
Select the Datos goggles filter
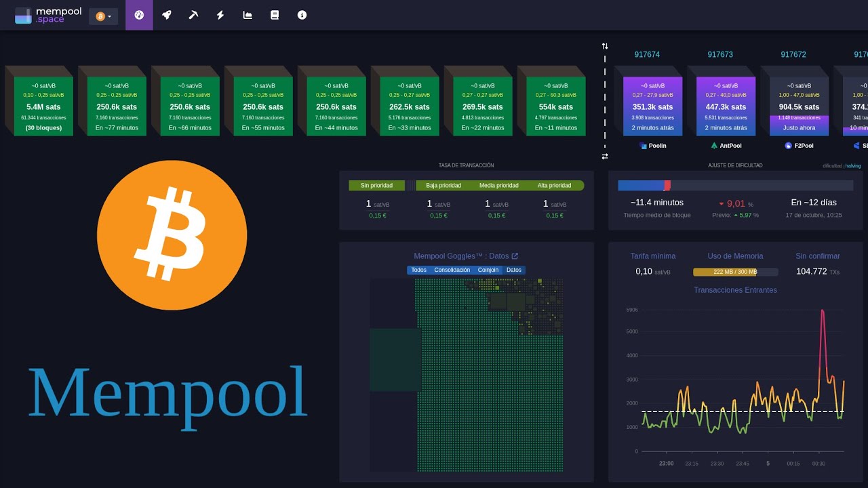pyautogui.click(x=514, y=270)
